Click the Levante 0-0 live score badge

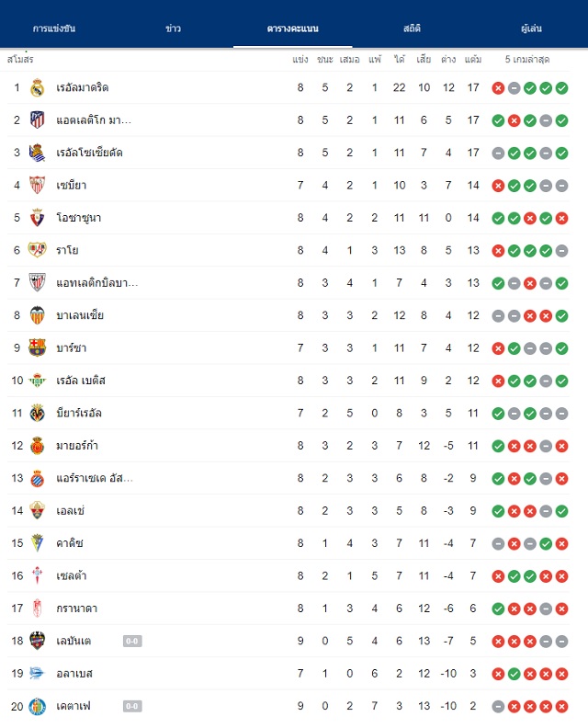point(132,642)
